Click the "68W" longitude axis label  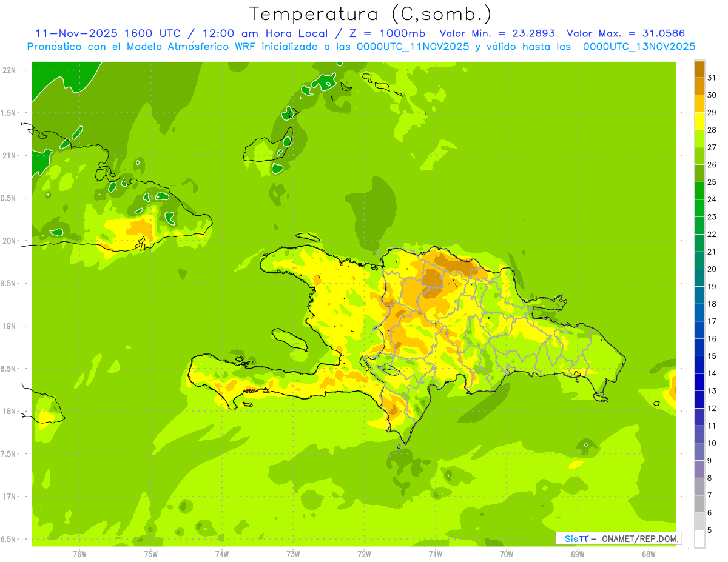click(649, 554)
